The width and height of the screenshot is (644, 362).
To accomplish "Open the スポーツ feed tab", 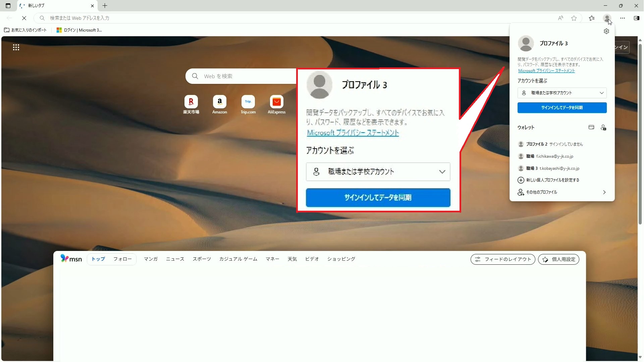I will [x=202, y=259].
